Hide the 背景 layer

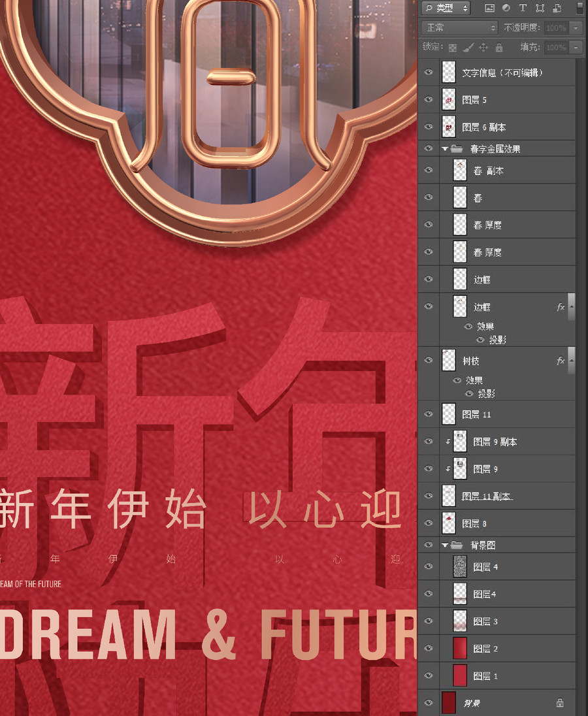click(428, 703)
